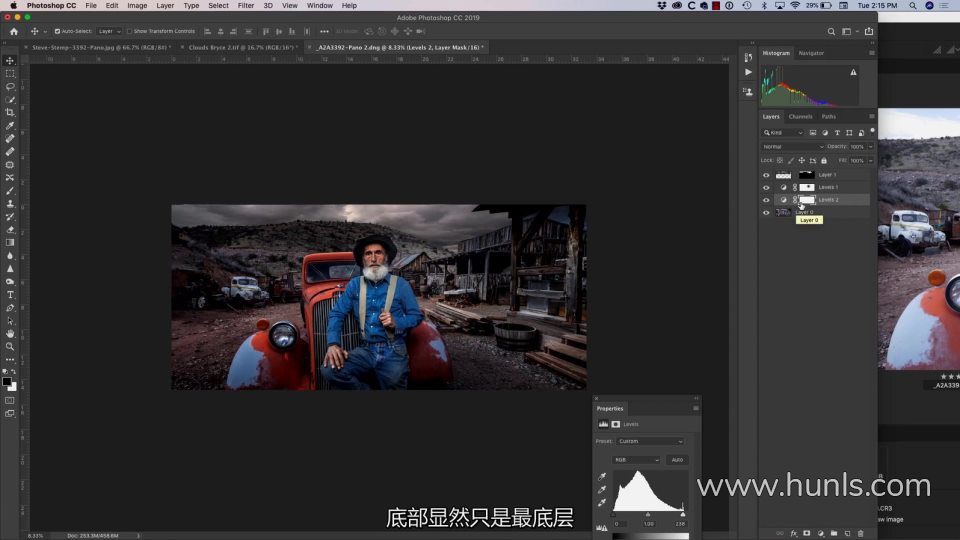Delete layer with trash icon
This screenshot has width=960, height=540.
(860, 533)
